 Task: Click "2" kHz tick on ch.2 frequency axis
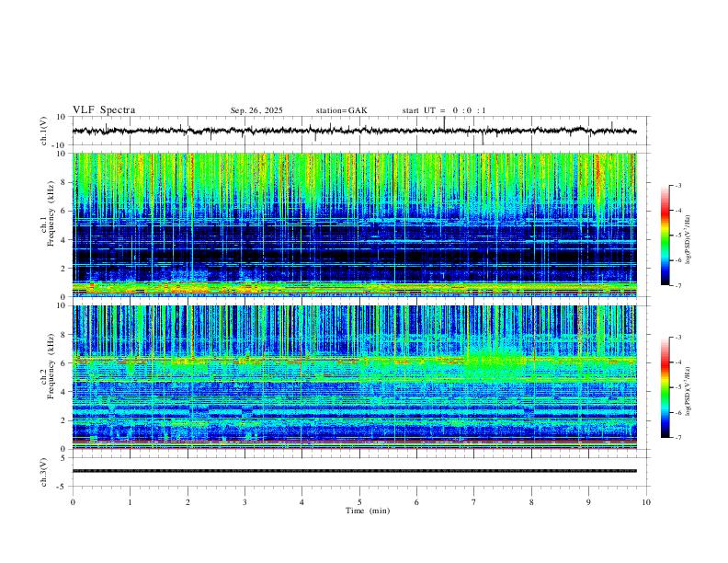click(x=63, y=420)
